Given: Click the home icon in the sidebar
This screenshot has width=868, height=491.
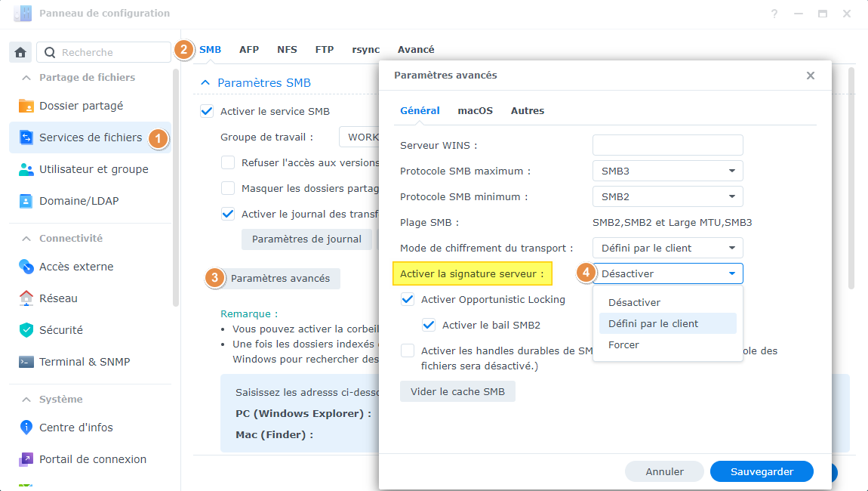Looking at the screenshot, I should (20, 52).
